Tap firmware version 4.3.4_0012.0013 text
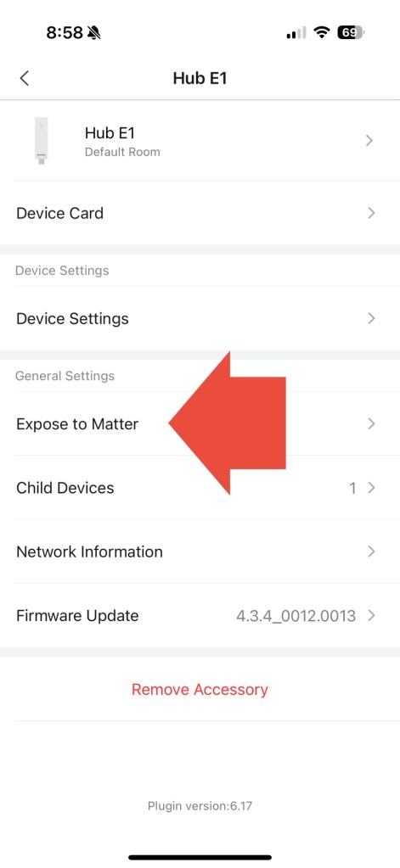 (x=296, y=615)
